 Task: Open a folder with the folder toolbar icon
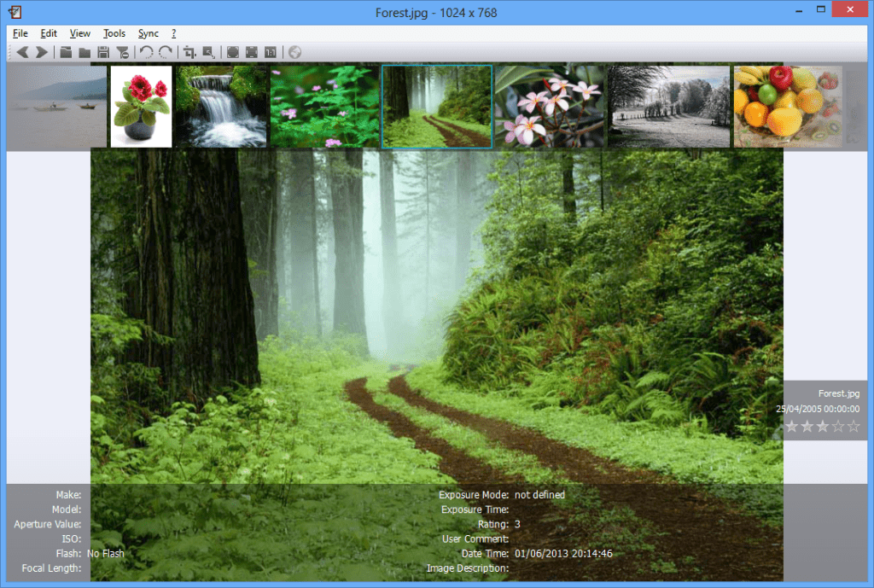coord(84,52)
